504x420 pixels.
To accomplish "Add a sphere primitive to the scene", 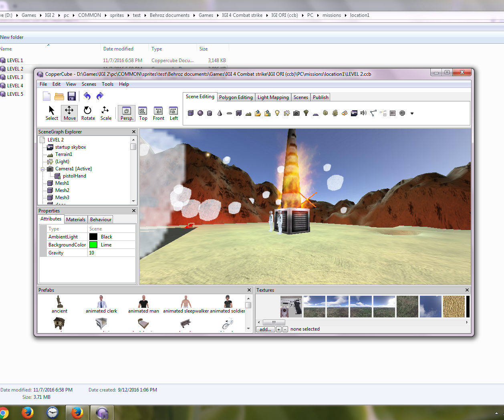I will [x=200, y=113].
